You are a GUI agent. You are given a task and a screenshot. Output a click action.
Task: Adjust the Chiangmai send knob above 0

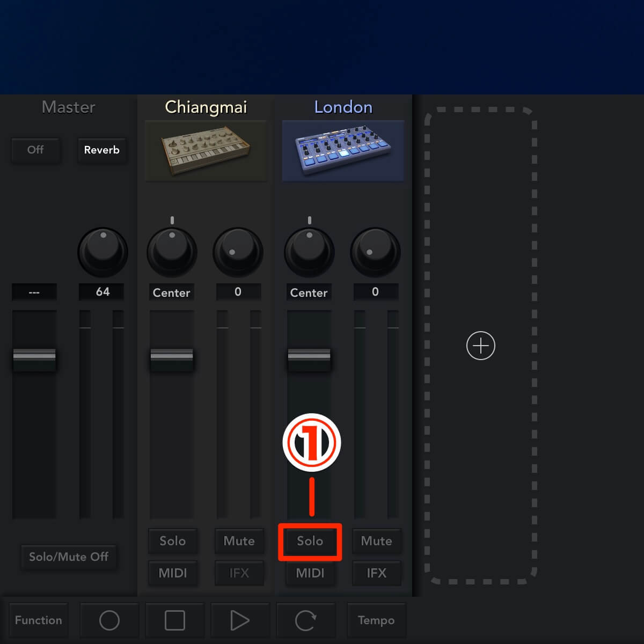point(238,252)
